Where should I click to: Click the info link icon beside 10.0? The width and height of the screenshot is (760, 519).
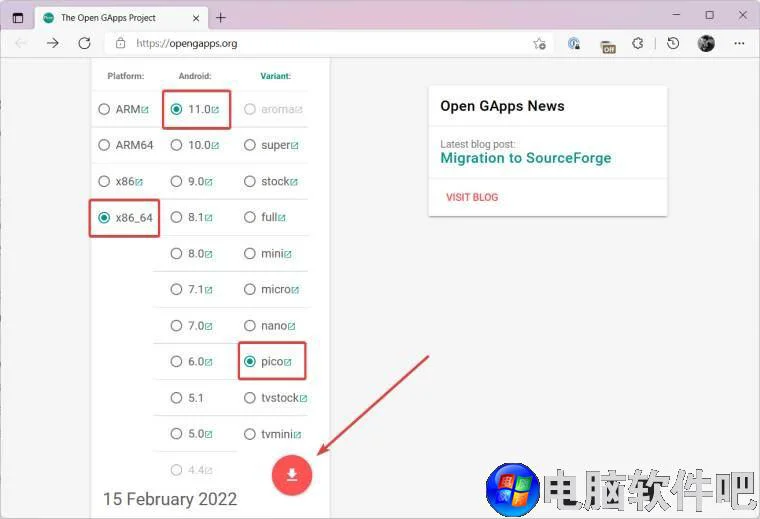point(215,146)
